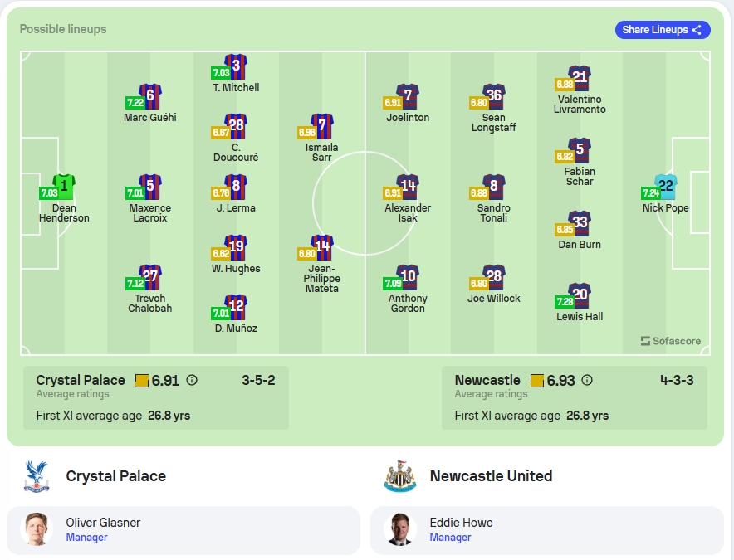Click the Sofascore logo on the pitch
The width and height of the screenshot is (734, 560).
(x=671, y=341)
